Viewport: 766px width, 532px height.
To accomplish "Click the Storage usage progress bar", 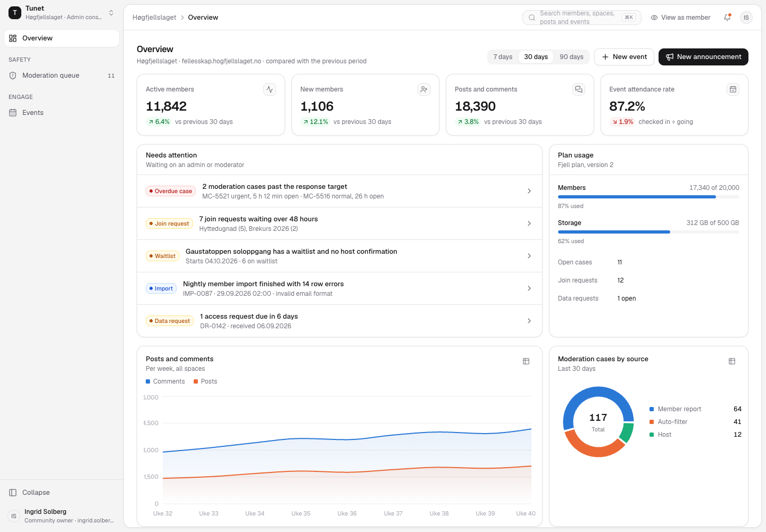I will pyautogui.click(x=648, y=232).
